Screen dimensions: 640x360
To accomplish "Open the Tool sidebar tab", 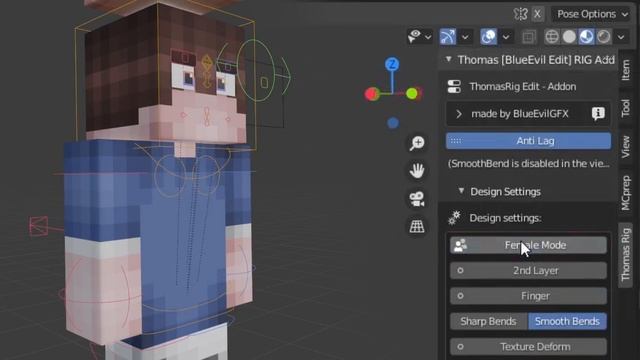I will click(x=626, y=108).
